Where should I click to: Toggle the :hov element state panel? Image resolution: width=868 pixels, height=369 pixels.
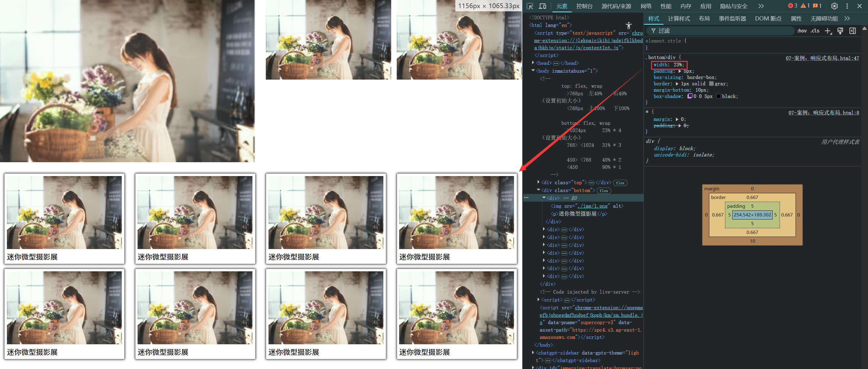pos(802,31)
